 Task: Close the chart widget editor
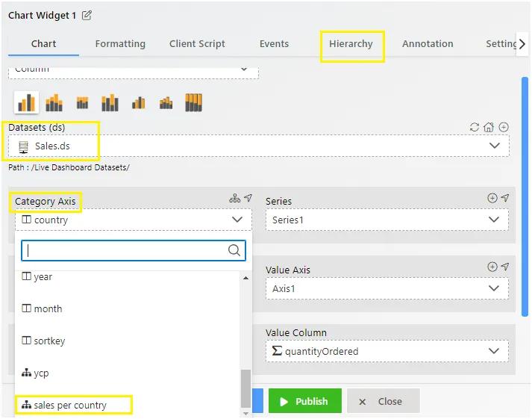pyautogui.click(x=383, y=401)
